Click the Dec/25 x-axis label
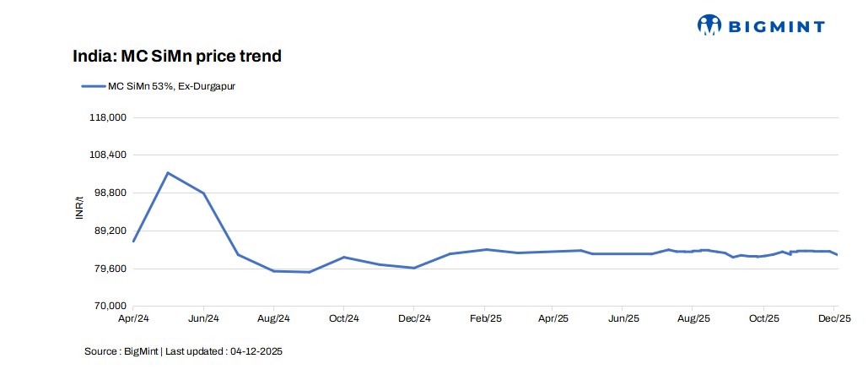Screen dimensions: 868x391 pyautogui.click(x=833, y=318)
